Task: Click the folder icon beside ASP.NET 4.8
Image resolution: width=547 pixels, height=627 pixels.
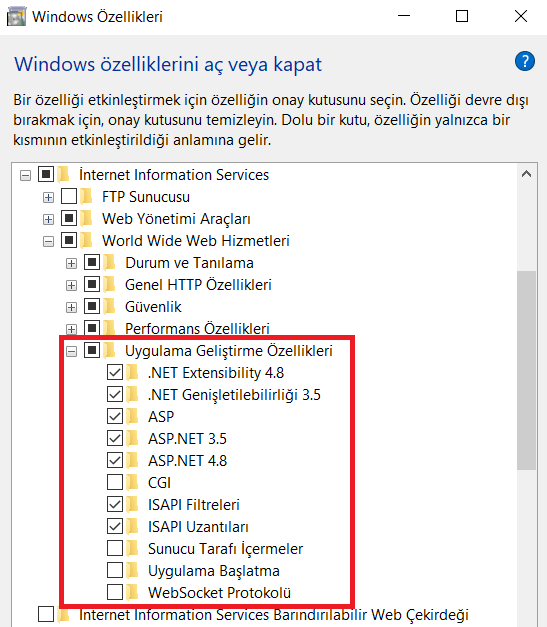Action: pyautogui.click(x=132, y=461)
